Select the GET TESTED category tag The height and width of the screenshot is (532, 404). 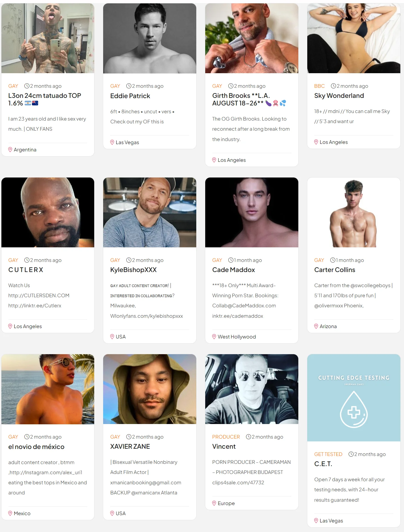(x=328, y=454)
